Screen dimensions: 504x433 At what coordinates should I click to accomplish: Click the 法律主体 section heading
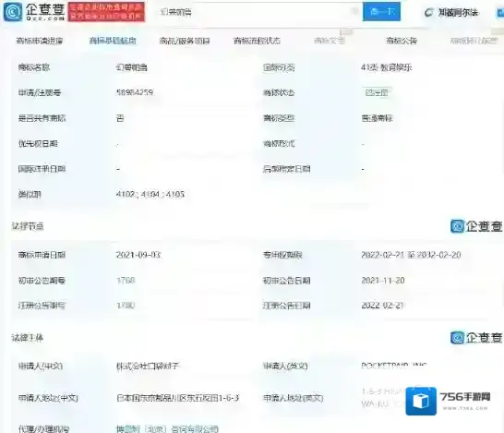[28, 338]
